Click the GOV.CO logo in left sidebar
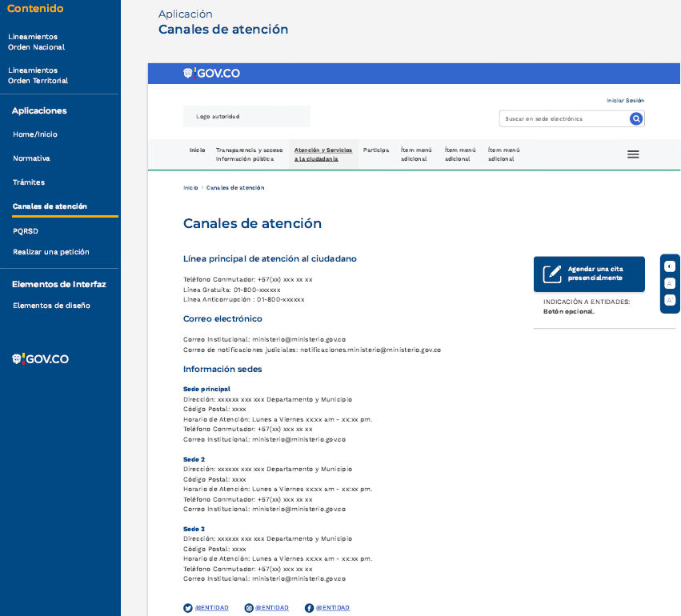Screen dimensions: 681x616 pyautogui.click(x=40, y=359)
